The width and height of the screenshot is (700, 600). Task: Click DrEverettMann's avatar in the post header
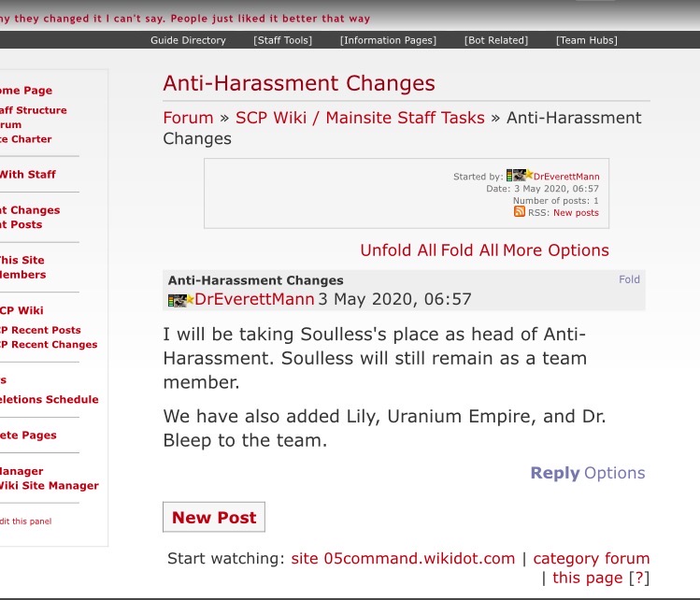click(180, 300)
